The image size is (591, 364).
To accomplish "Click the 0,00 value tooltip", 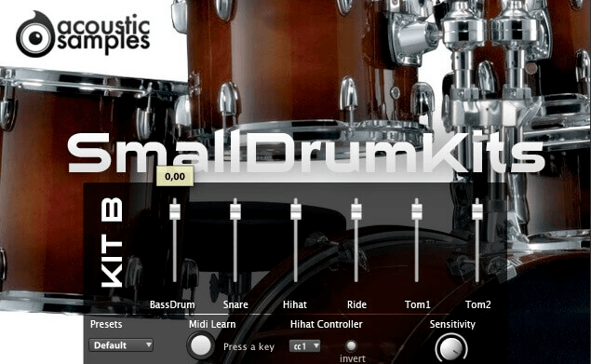I will pos(175,176).
